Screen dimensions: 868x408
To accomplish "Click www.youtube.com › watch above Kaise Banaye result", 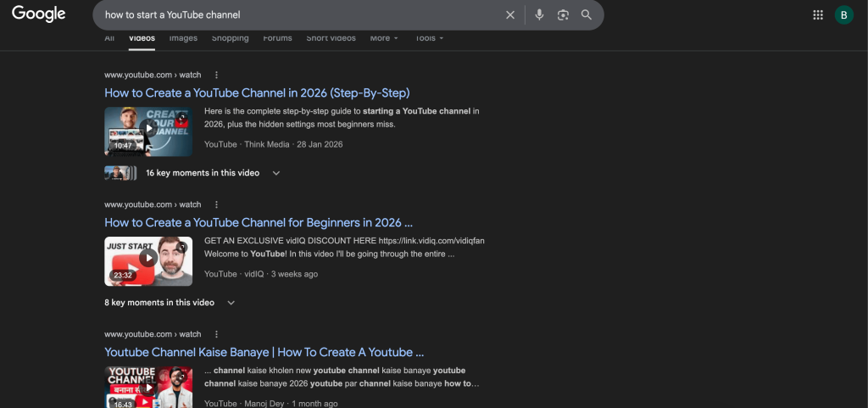I will tap(153, 334).
